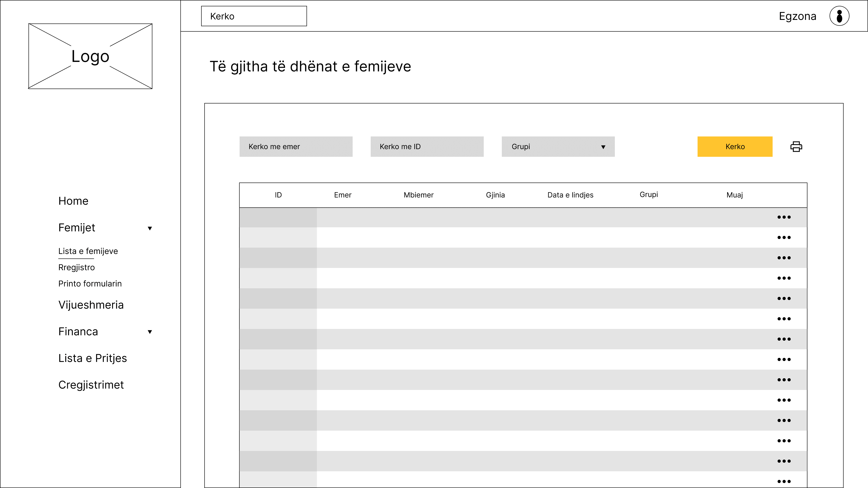Open Printo formularin submenu item
The width and height of the screenshot is (868, 488).
[x=90, y=284]
